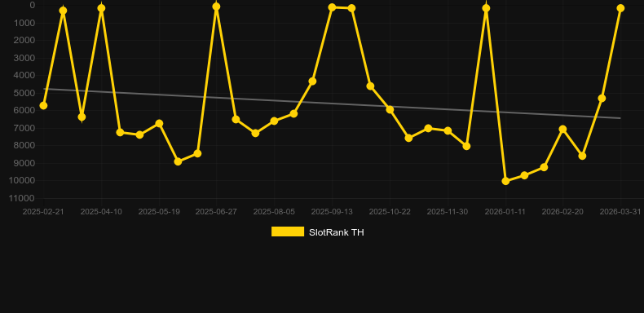Click the 7000 y-axis label
This screenshot has height=313, width=644.
tap(24, 128)
